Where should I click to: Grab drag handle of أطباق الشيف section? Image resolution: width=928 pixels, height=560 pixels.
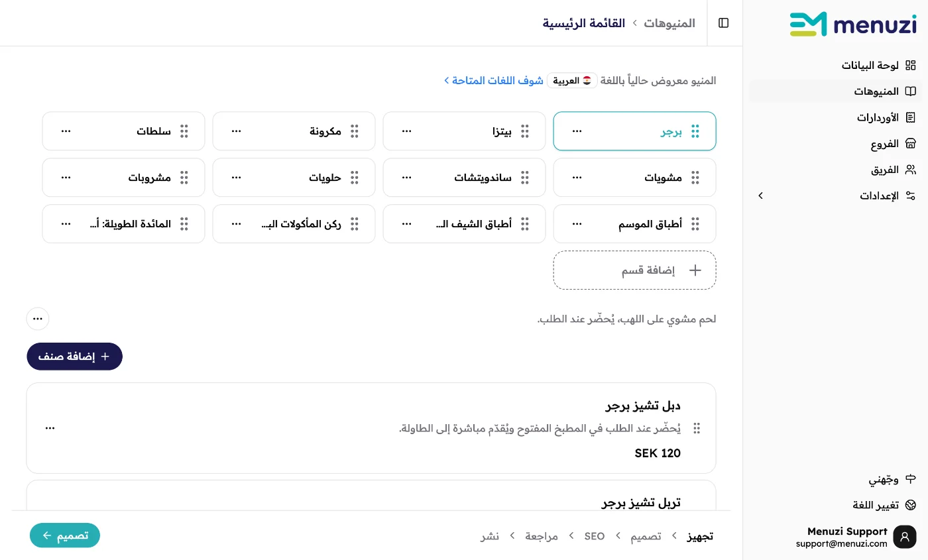click(525, 224)
